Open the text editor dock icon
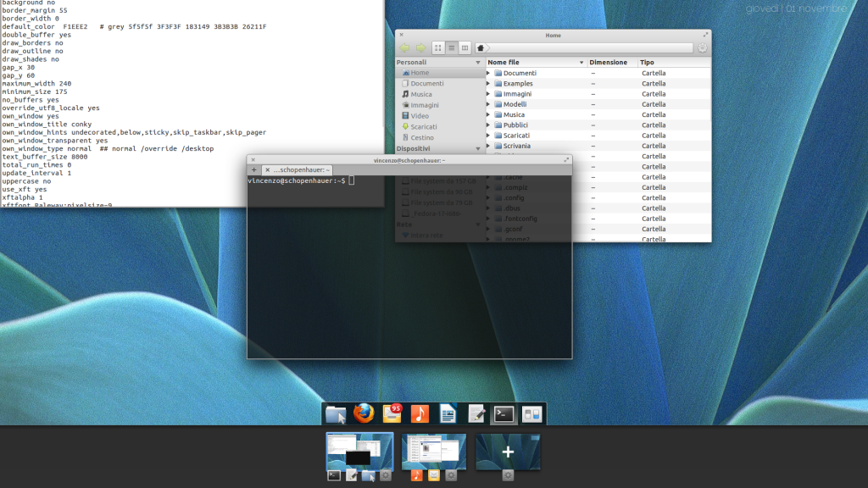 (x=476, y=413)
